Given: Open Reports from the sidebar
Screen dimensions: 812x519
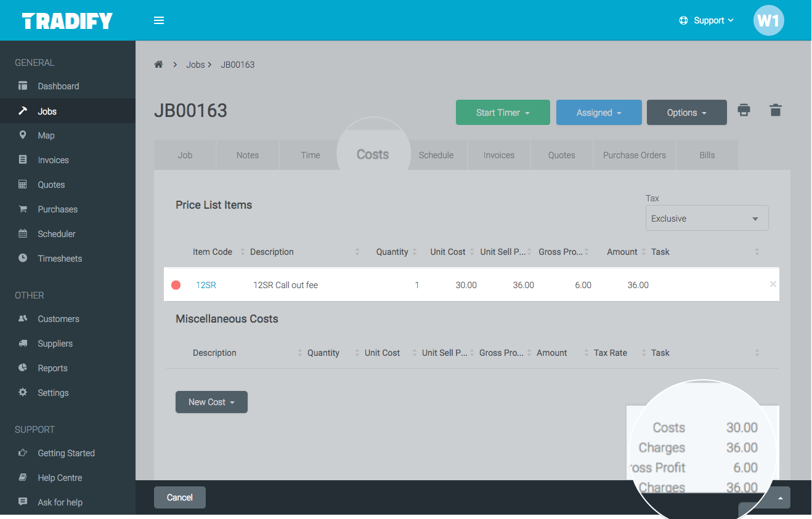Looking at the screenshot, I should tap(52, 368).
